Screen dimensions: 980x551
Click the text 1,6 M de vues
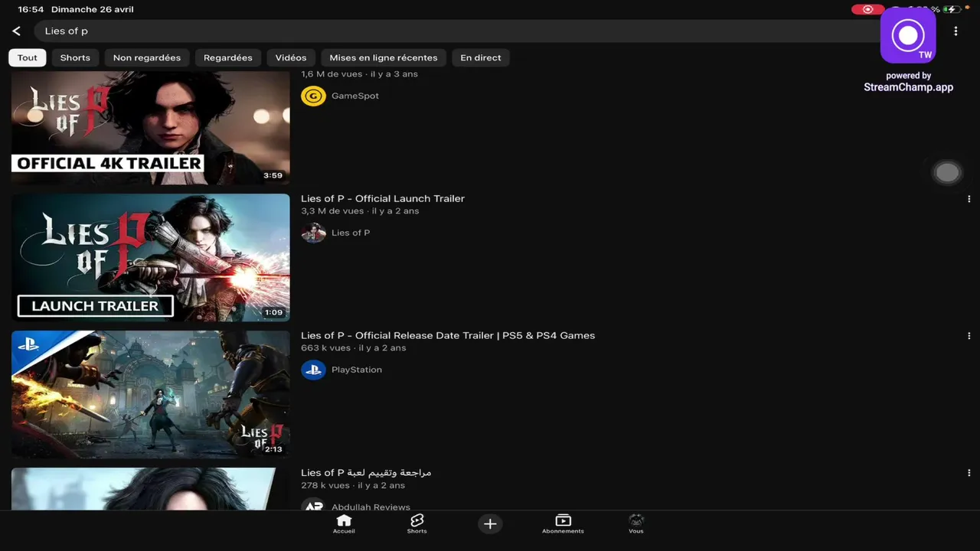point(332,74)
